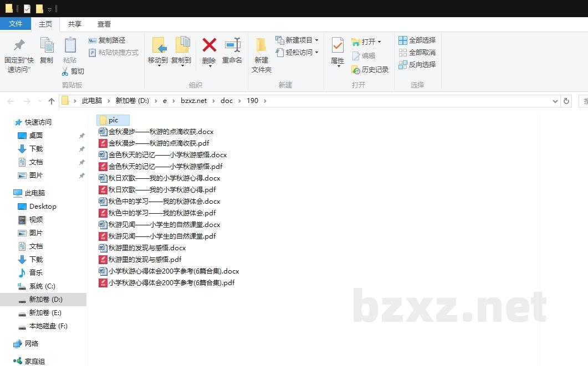Click the New Folder icon
588x366 pixels.
pyautogui.click(x=261, y=45)
